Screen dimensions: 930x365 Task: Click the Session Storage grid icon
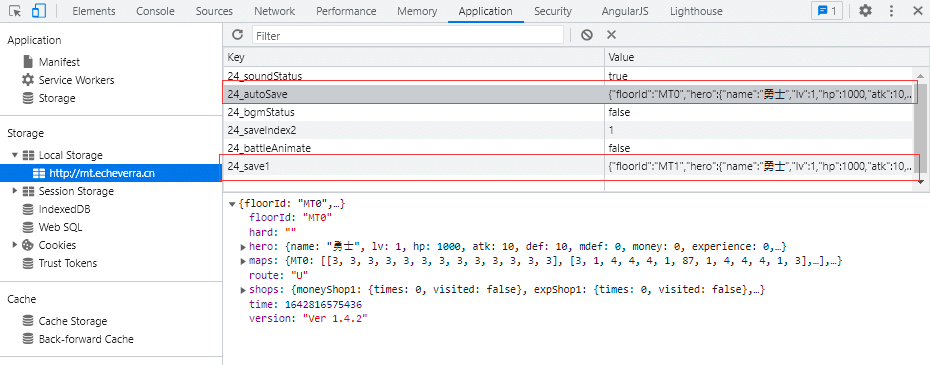[28, 191]
